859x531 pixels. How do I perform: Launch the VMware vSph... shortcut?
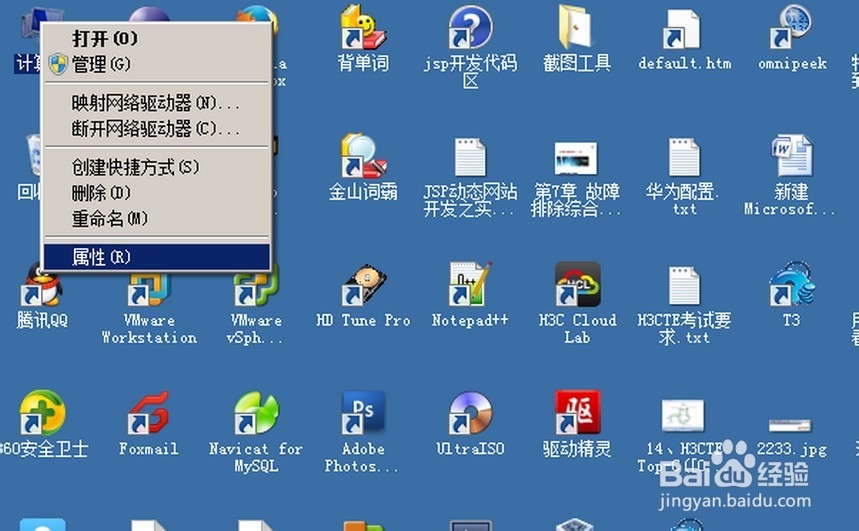pyautogui.click(x=256, y=286)
